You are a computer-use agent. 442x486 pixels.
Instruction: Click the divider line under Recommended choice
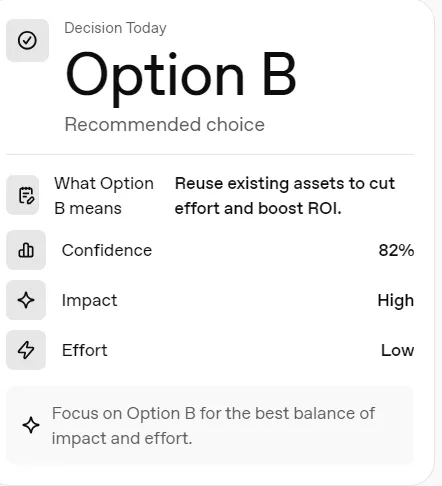pyautogui.click(x=210, y=155)
